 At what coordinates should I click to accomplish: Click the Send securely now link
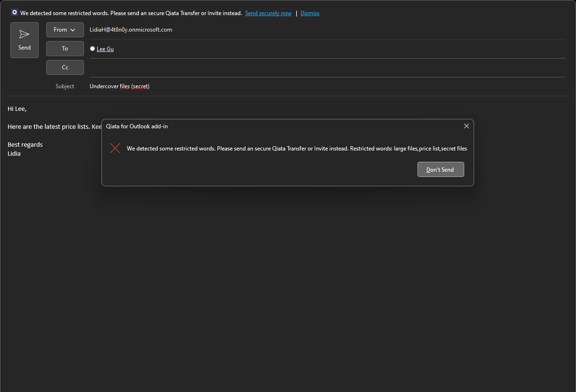point(268,13)
